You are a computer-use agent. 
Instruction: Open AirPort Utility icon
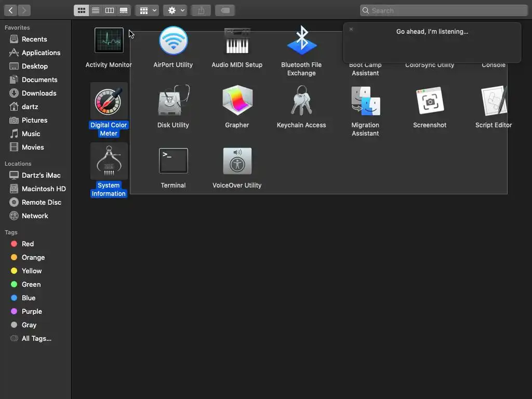click(x=174, y=41)
